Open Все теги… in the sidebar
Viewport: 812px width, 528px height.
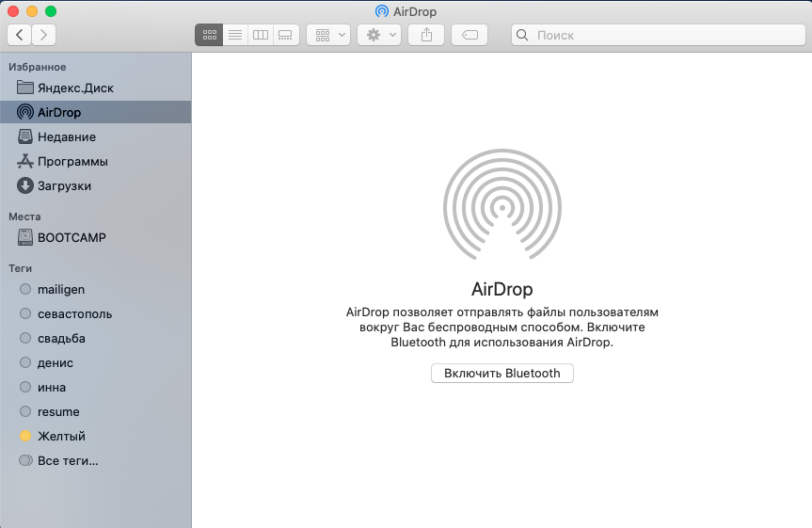click(67, 461)
